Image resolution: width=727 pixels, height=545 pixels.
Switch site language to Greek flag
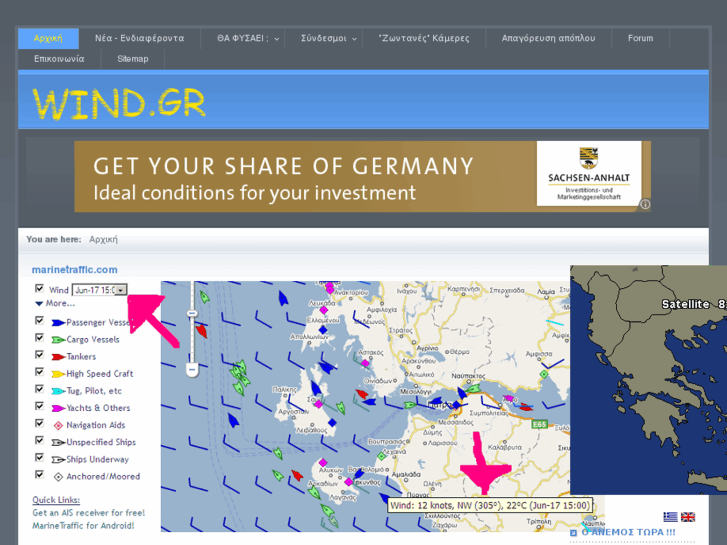670,517
